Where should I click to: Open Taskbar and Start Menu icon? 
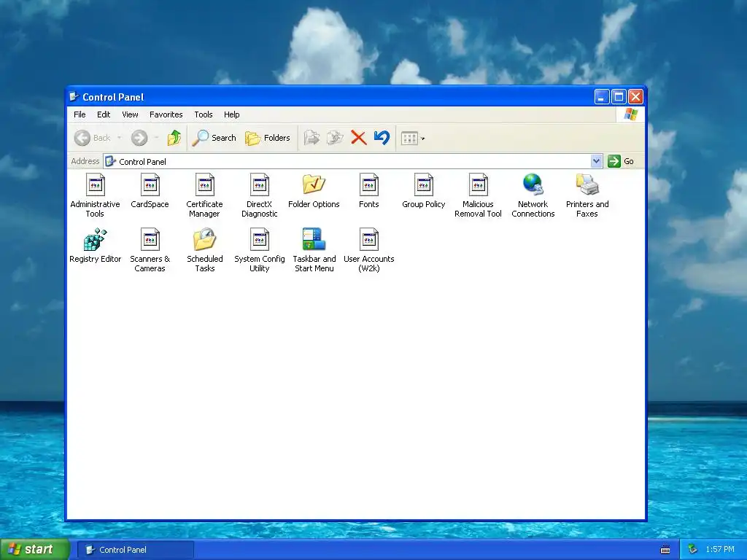click(314, 239)
